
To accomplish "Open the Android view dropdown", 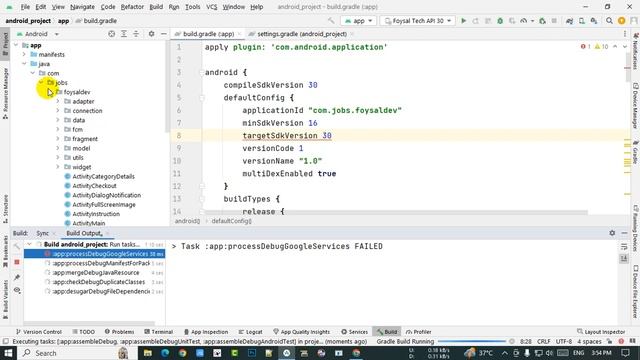I will 38,34.
